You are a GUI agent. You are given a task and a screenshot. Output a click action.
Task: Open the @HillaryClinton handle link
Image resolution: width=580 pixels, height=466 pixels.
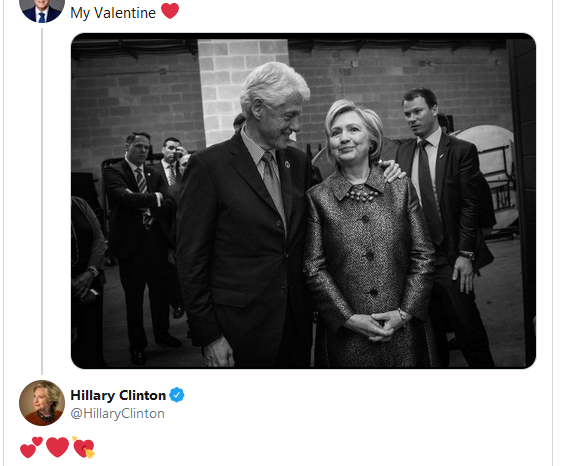click(x=118, y=413)
